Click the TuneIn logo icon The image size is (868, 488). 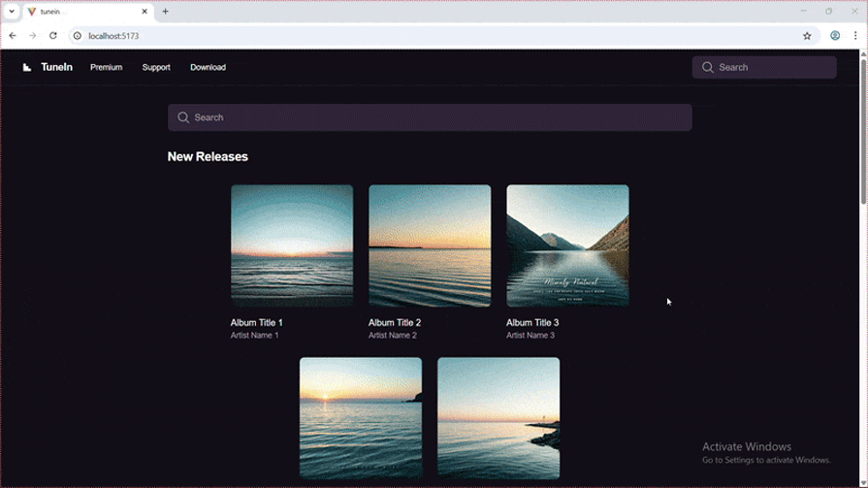pyautogui.click(x=27, y=67)
